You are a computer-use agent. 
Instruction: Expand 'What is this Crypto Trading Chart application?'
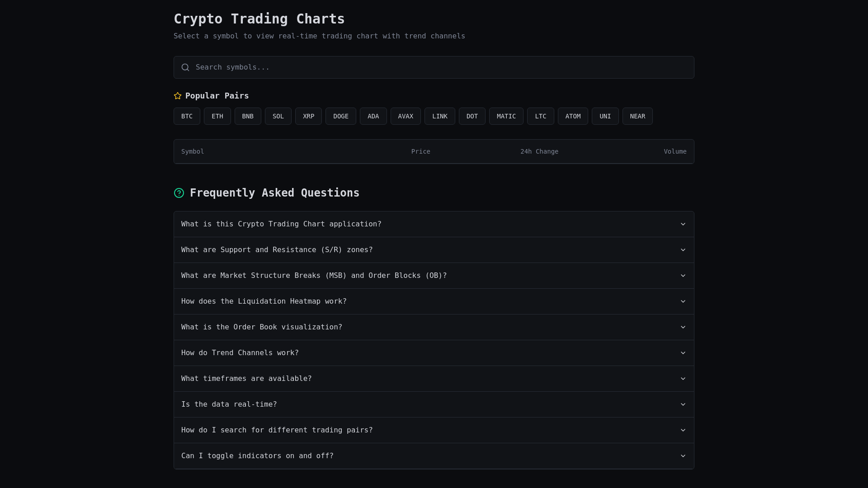point(434,224)
